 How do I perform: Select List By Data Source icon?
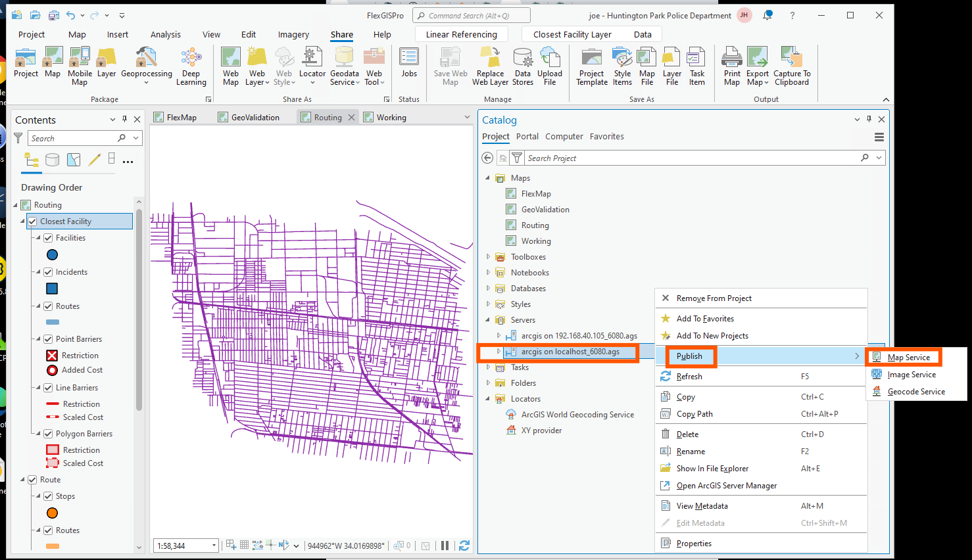tap(53, 160)
